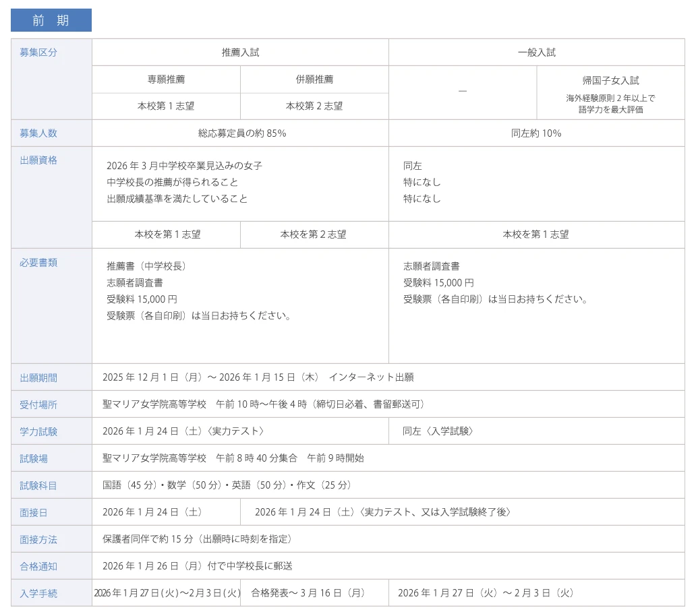Select the 一般入試 column header

[536, 52]
